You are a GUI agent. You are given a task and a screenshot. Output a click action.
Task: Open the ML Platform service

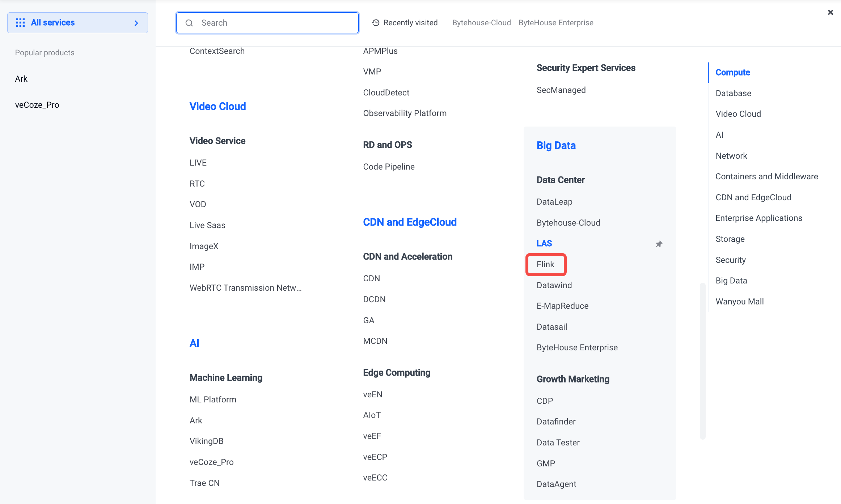[x=213, y=400]
